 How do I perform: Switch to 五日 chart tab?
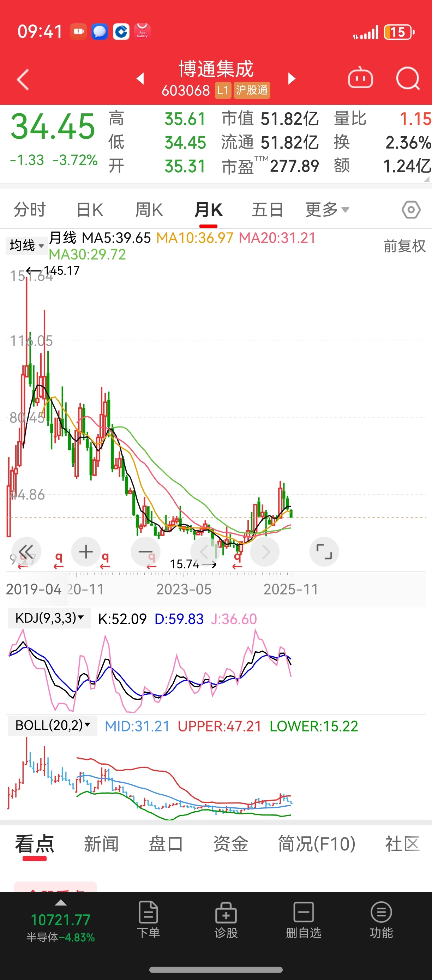click(x=268, y=210)
